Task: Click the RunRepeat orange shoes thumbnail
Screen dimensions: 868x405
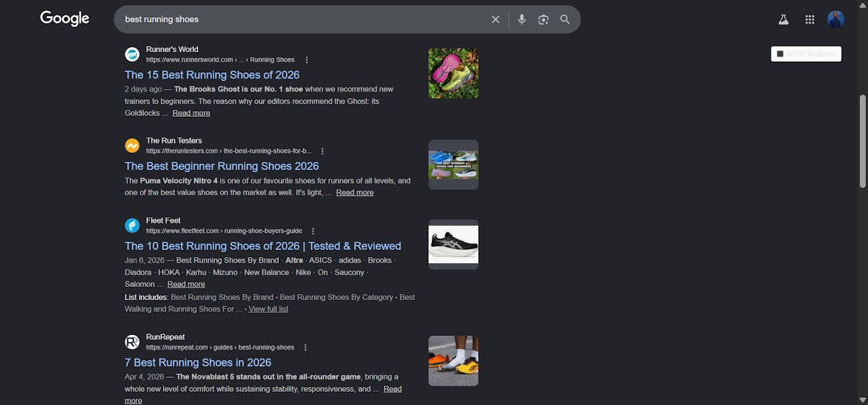Action: pos(453,361)
